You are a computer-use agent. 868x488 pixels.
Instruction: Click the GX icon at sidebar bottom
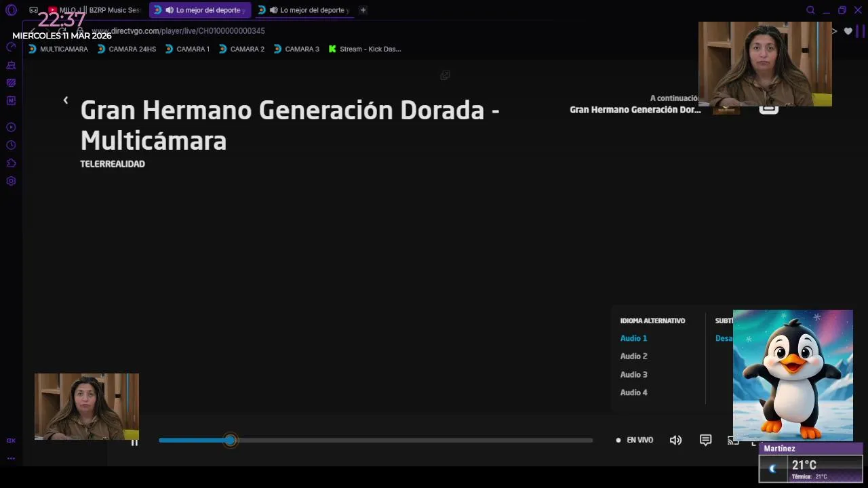click(11, 441)
